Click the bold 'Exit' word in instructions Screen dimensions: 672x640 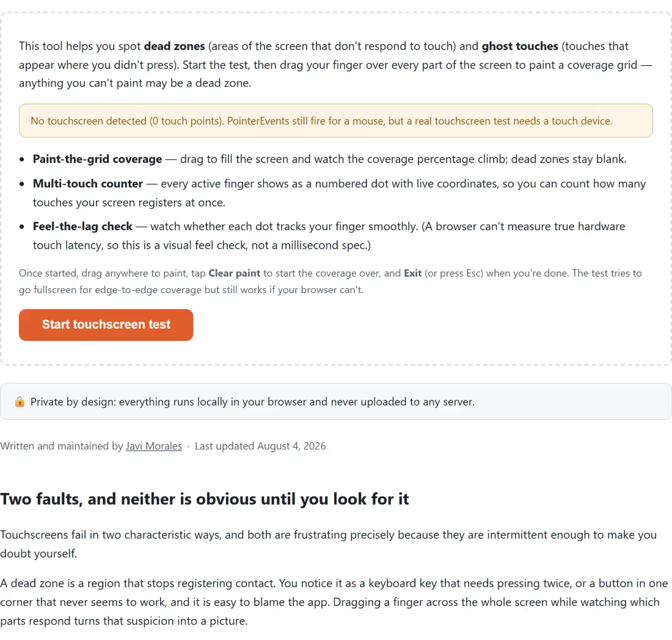(x=413, y=274)
